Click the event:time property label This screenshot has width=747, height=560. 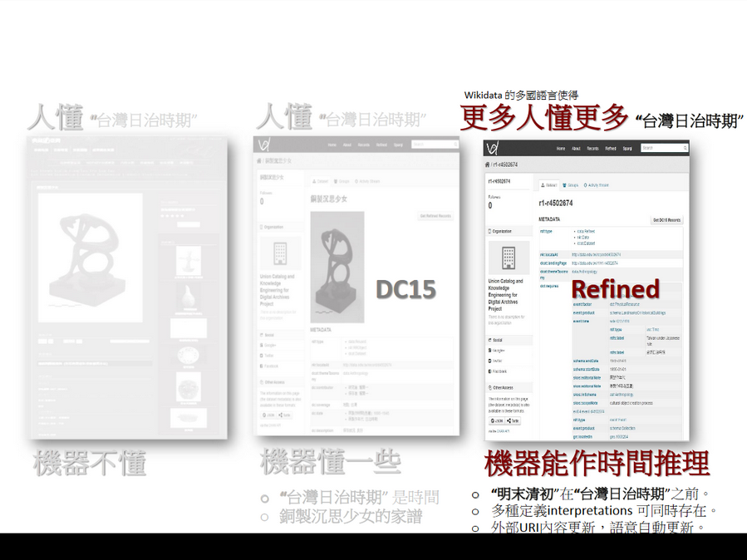tap(581, 322)
